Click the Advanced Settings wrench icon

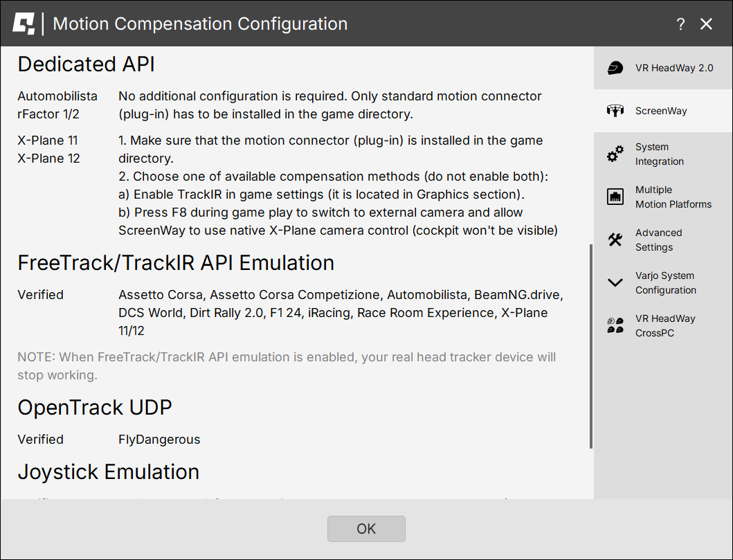[x=615, y=240]
